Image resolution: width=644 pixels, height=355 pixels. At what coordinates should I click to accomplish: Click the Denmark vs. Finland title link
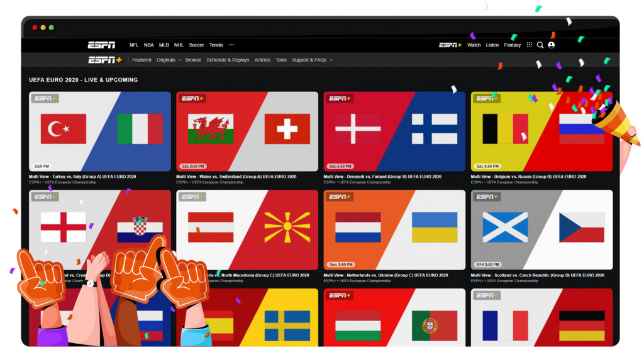(382, 177)
